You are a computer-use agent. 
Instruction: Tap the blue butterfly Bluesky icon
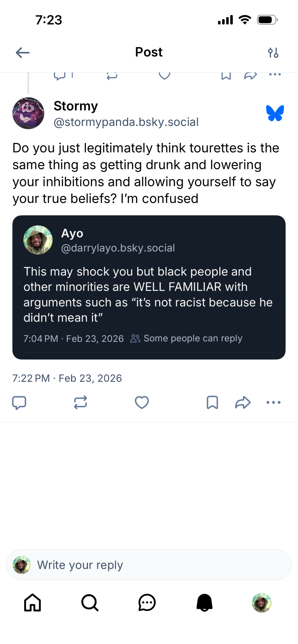(275, 113)
